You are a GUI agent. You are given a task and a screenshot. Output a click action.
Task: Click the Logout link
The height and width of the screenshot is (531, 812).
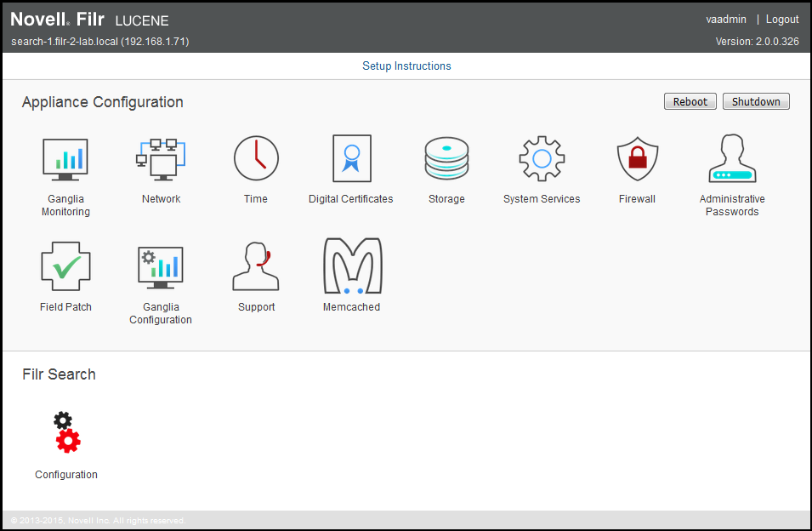[782, 20]
